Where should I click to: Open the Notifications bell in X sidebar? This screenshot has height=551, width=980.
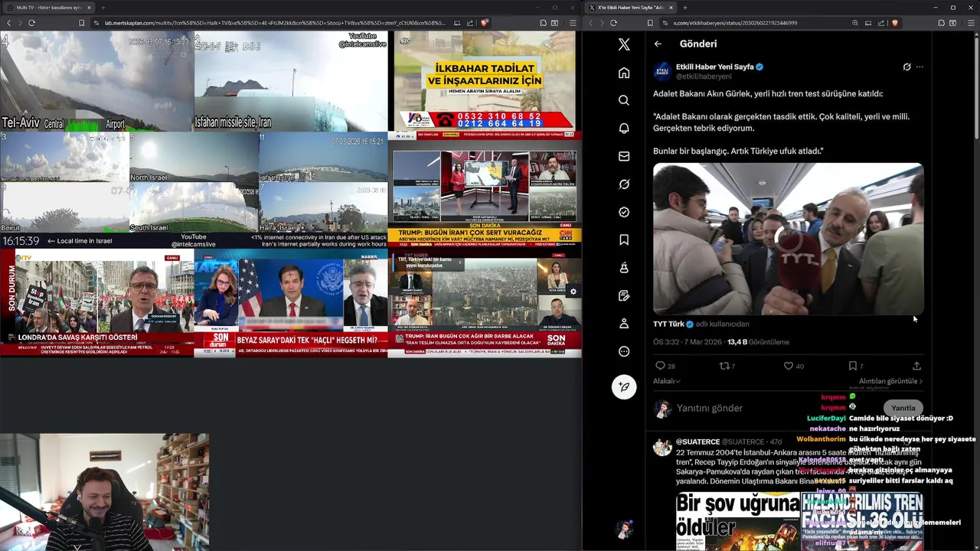(624, 129)
